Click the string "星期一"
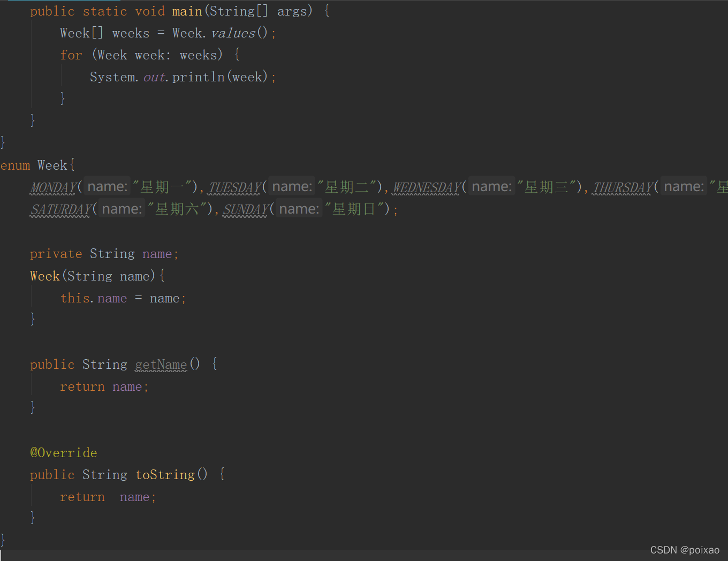The height and width of the screenshot is (561, 728). [x=162, y=187]
